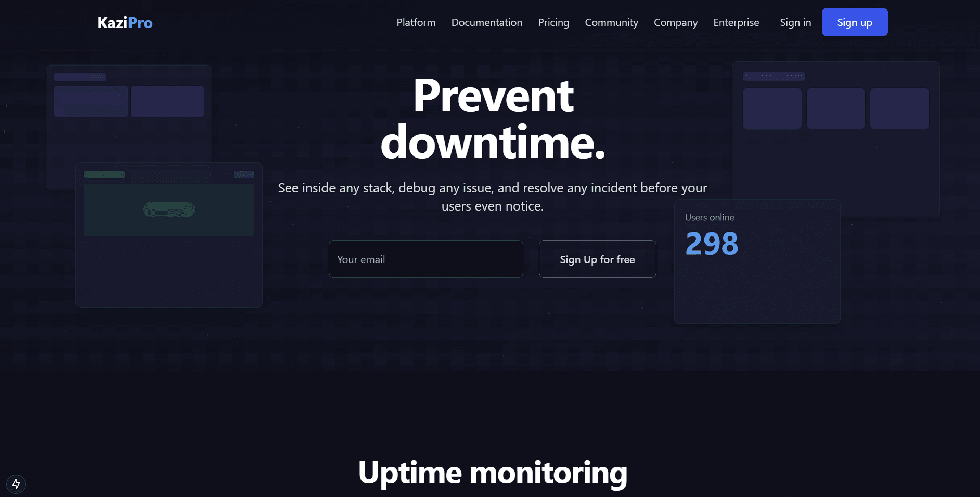The width and height of the screenshot is (980, 497).
Task: Go to the Documentation nav item
Action: [487, 22]
